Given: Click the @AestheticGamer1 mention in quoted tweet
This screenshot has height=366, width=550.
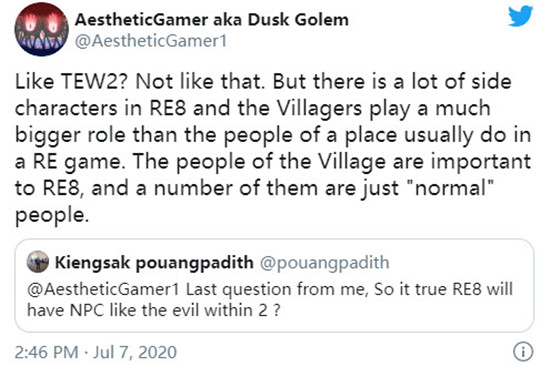Looking at the screenshot, I should (103, 290).
